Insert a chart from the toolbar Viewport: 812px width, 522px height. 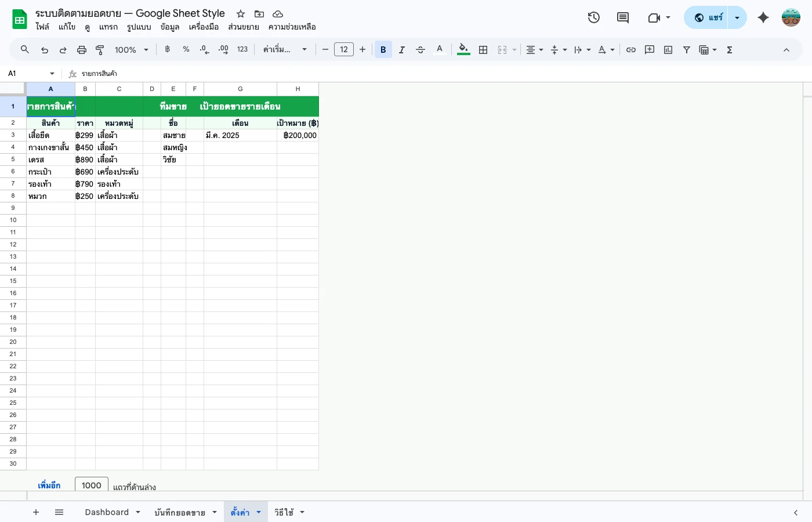668,49
